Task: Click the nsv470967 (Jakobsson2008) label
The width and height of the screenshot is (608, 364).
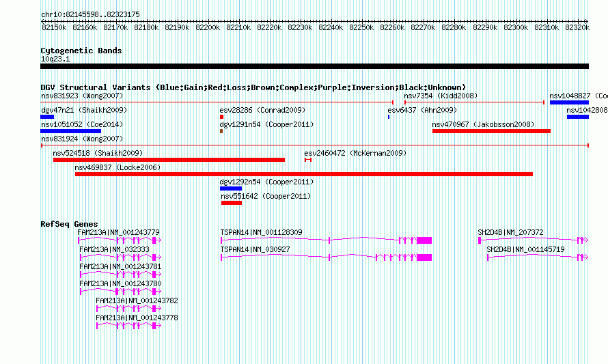Action: (483, 124)
